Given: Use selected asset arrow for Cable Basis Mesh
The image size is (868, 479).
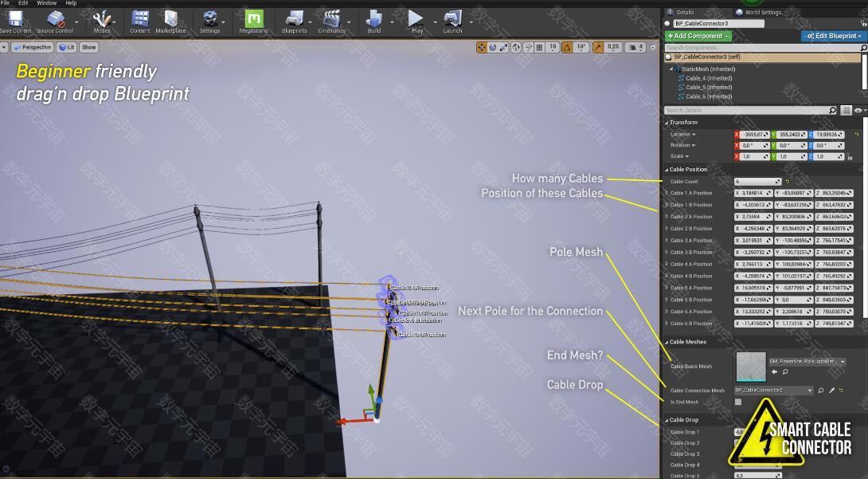Looking at the screenshot, I should pos(774,372).
